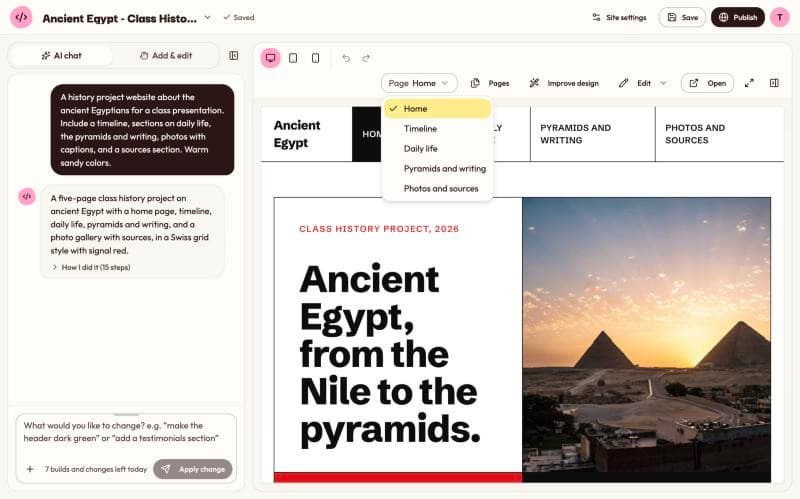The width and height of the screenshot is (800, 499).
Task: Open the user avatar T menu
Action: point(779,17)
